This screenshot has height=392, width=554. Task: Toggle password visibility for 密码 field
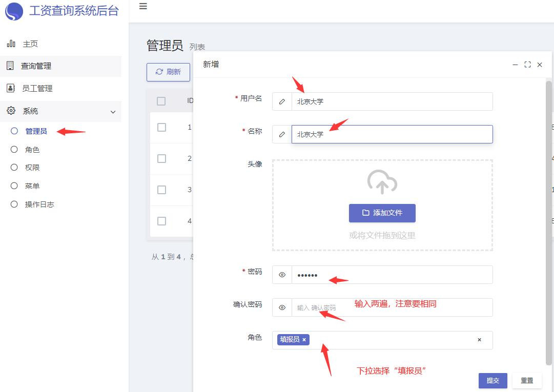[282, 275]
